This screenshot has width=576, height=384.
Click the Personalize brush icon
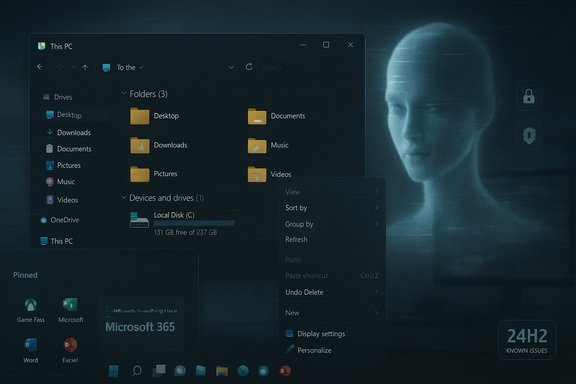click(289, 349)
